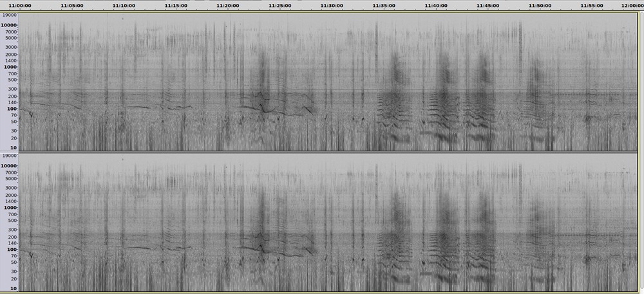Image resolution: width=644 pixels, height=294 pixels.
Task: Click the 11:00:00 start label on the ruler
Action: click(x=20, y=5)
